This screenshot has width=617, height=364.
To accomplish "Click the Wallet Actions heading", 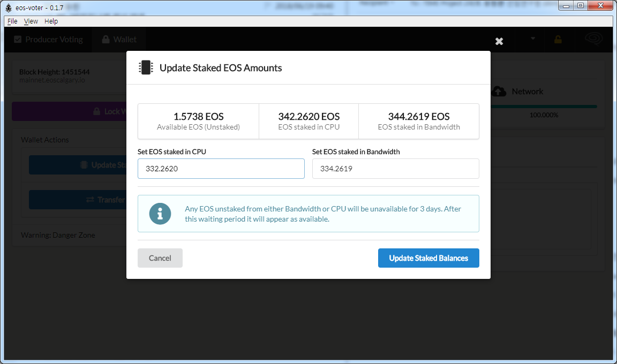I will [x=45, y=140].
